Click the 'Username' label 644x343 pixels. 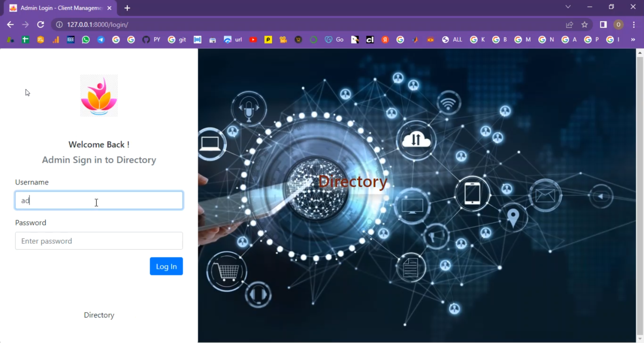(32, 182)
